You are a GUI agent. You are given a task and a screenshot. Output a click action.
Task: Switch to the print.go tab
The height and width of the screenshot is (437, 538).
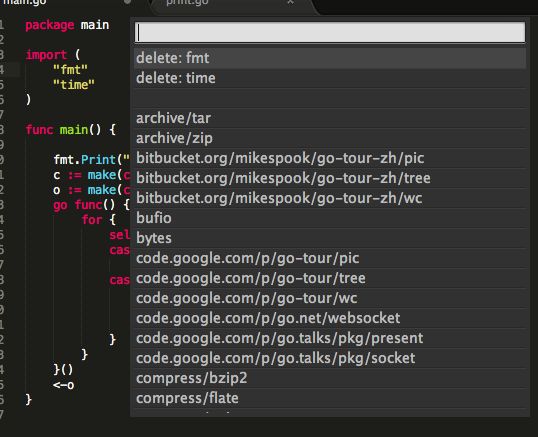pyautogui.click(x=187, y=2)
